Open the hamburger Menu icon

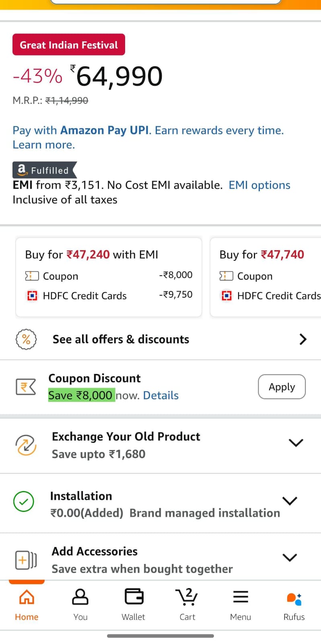tap(241, 597)
